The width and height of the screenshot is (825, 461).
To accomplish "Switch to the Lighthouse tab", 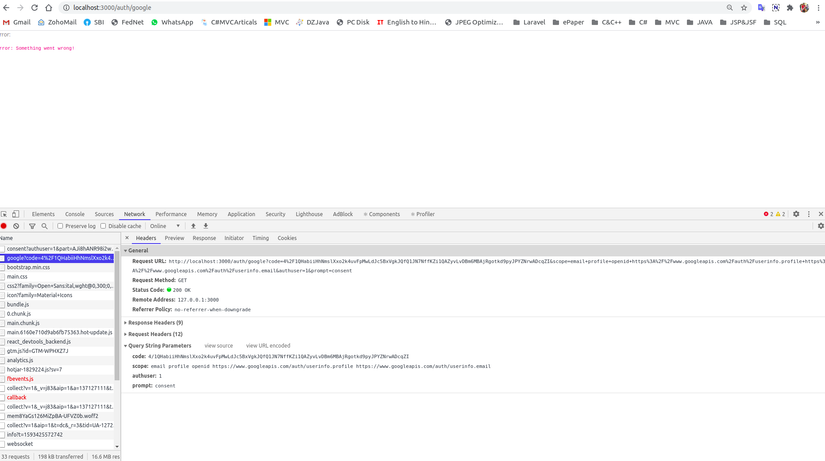I will coord(309,214).
